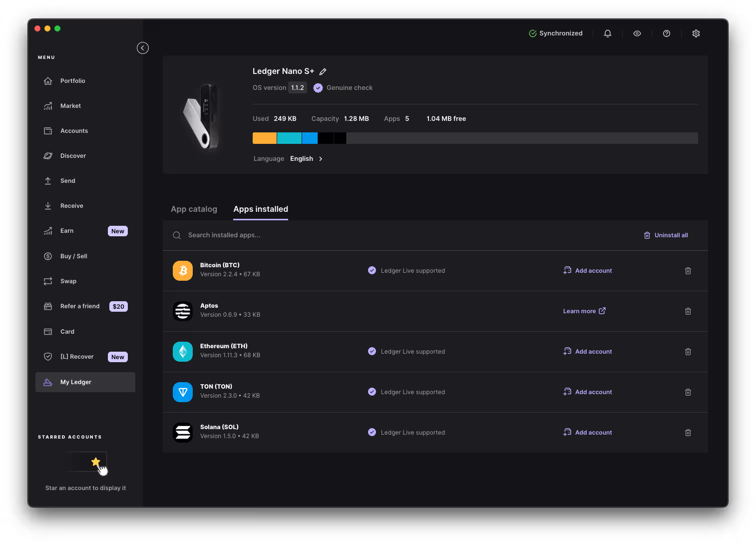Uninstall Ethereum app trash icon
The height and width of the screenshot is (544, 756).
point(688,352)
